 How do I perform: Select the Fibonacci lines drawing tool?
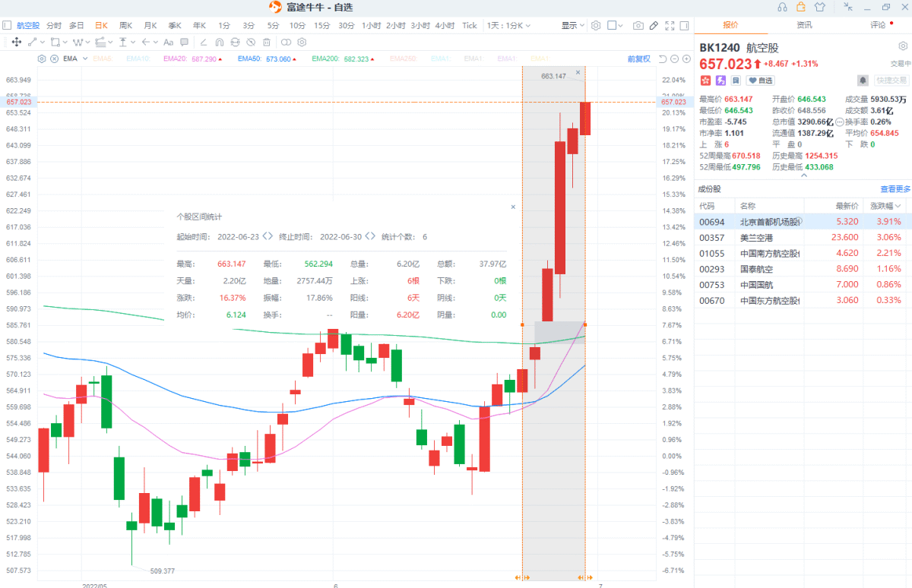coord(100,42)
